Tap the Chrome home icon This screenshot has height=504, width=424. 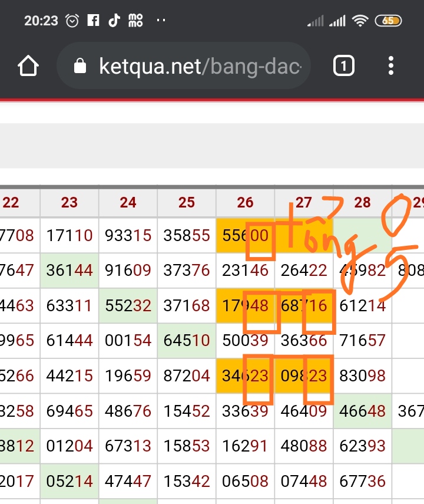28,66
